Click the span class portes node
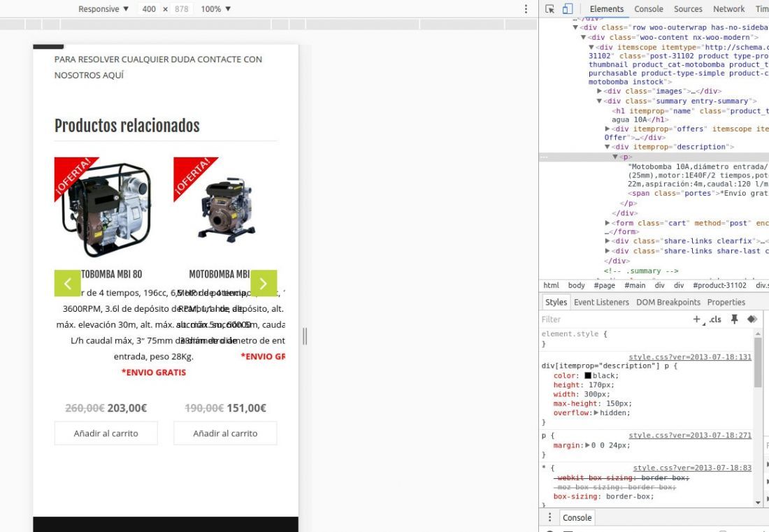This screenshot has height=532, width=769. pyautogui.click(x=698, y=193)
